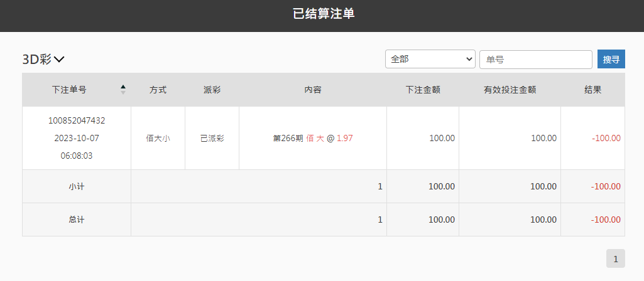Go to page 1 in pagination
The width and height of the screenshot is (644, 281).
(615, 258)
